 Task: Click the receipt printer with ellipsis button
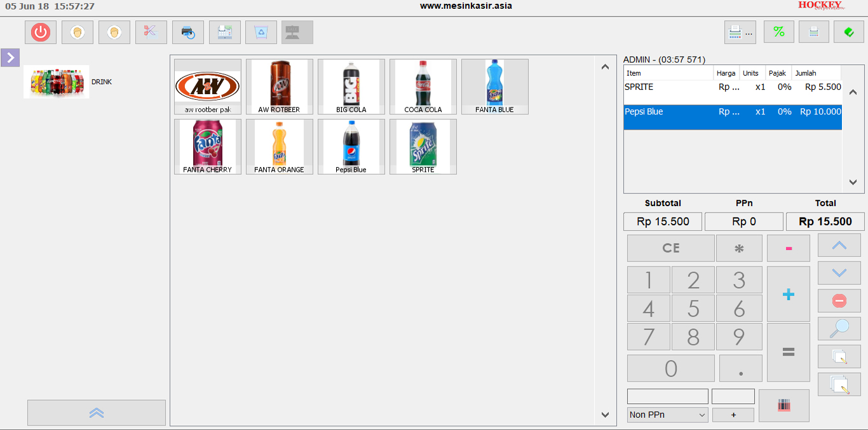(x=740, y=32)
